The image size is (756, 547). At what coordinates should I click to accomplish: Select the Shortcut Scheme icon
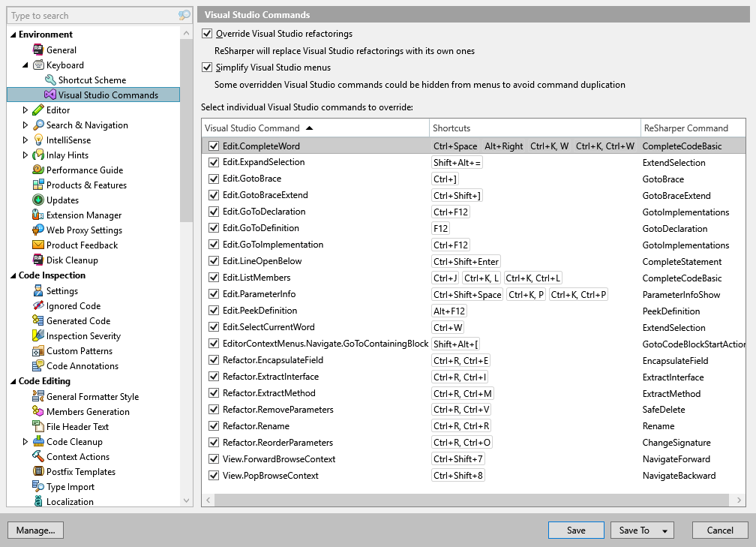coord(52,80)
